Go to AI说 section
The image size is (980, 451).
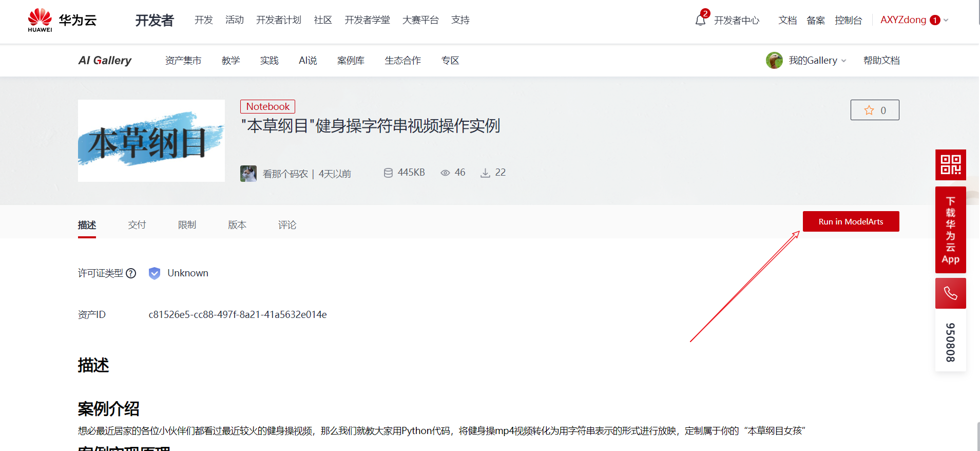click(308, 61)
